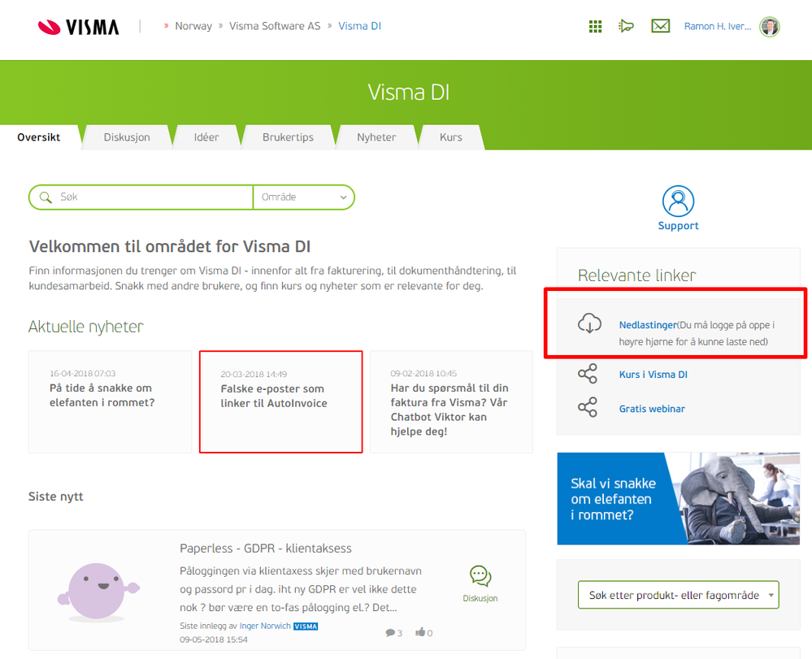Image resolution: width=812 pixels, height=659 pixels.
Task: Switch to the Diskusjon tab
Action: click(x=127, y=137)
